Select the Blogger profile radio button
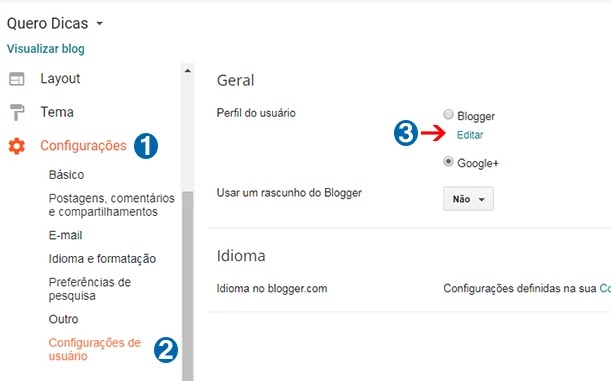The image size is (611, 381). point(449,115)
